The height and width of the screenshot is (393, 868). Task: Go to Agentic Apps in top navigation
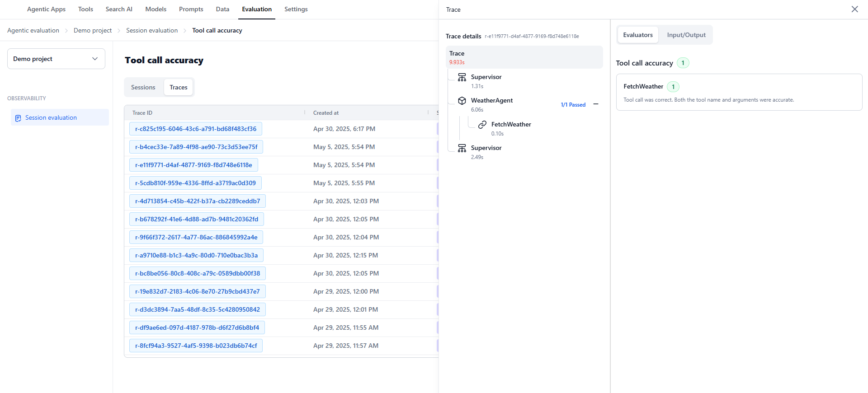[x=46, y=9]
